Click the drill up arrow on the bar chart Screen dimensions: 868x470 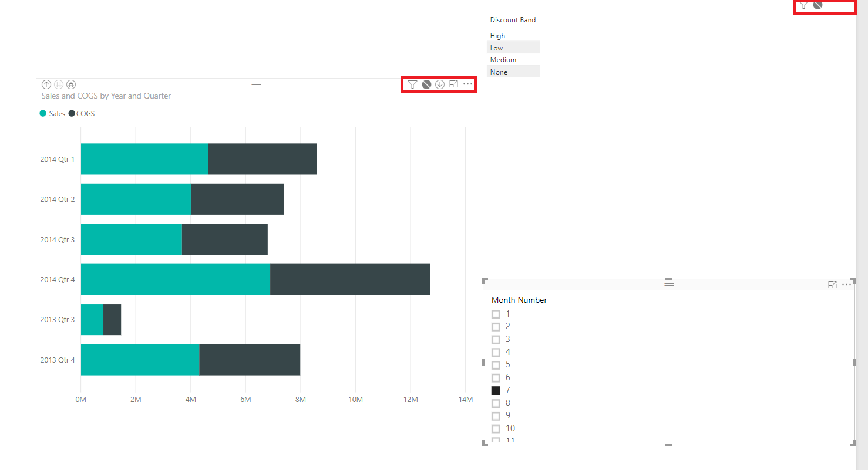coord(46,84)
